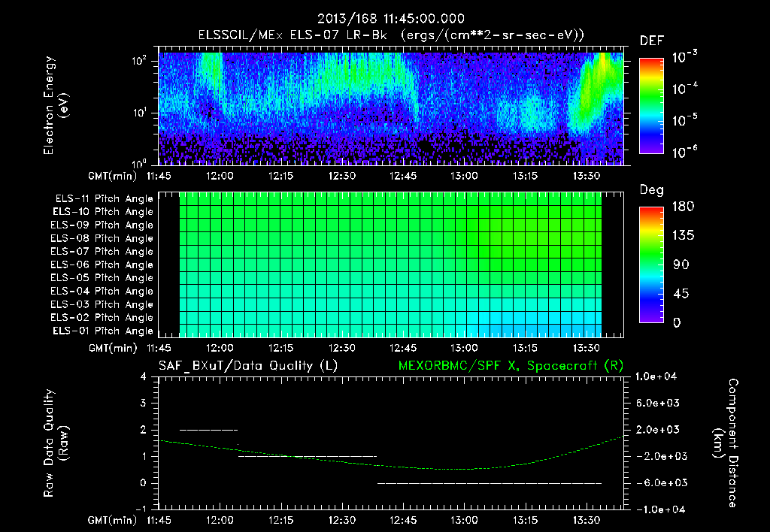
Task: Select the ELS-05 Pitch Angle row label
Action: (x=102, y=278)
